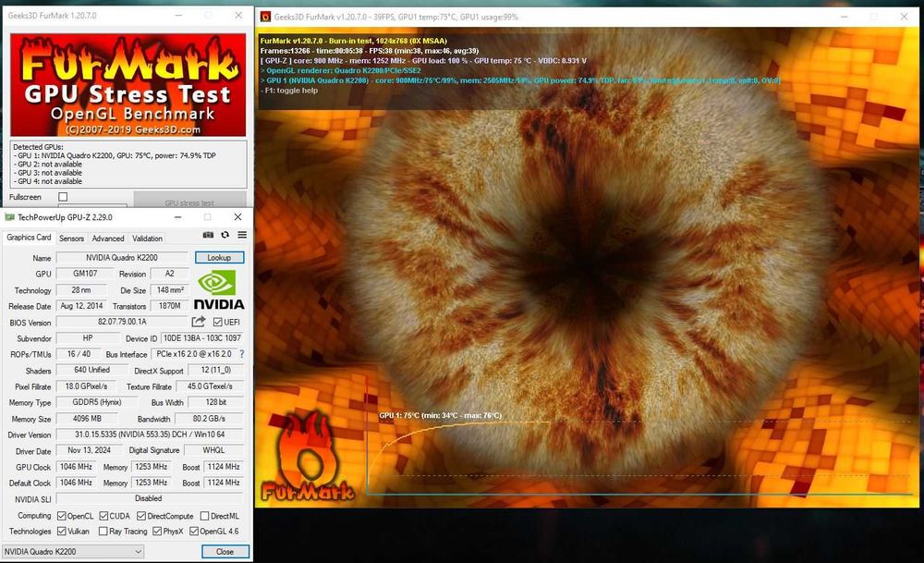Switch to the Advanced tab

click(108, 239)
